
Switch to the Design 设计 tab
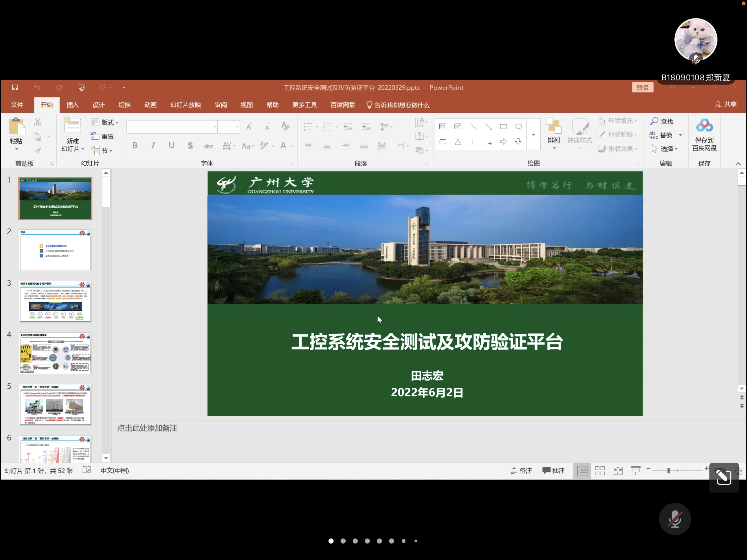[x=99, y=105]
